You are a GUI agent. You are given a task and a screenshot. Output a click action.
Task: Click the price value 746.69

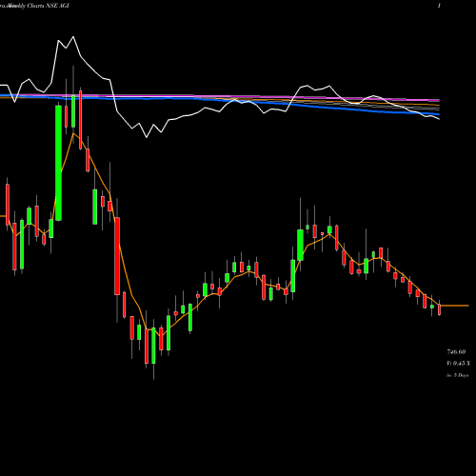coord(456,352)
